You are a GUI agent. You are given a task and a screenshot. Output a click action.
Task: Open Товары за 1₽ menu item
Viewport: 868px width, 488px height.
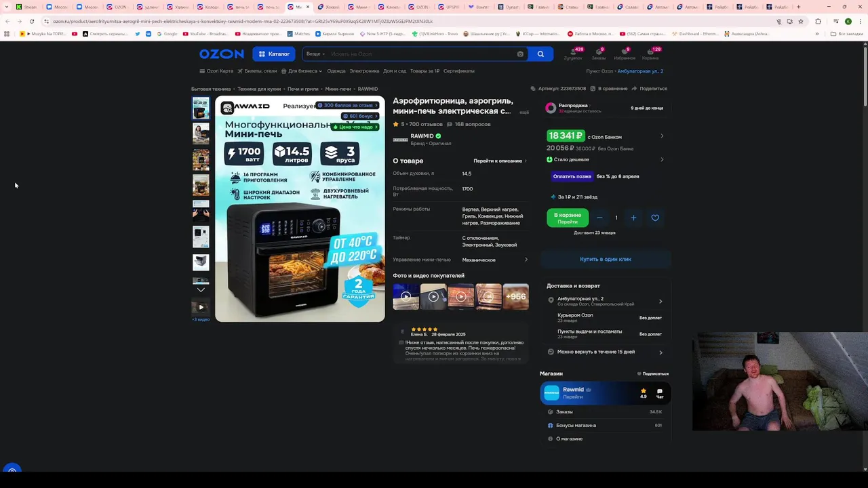[x=425, y=71]
